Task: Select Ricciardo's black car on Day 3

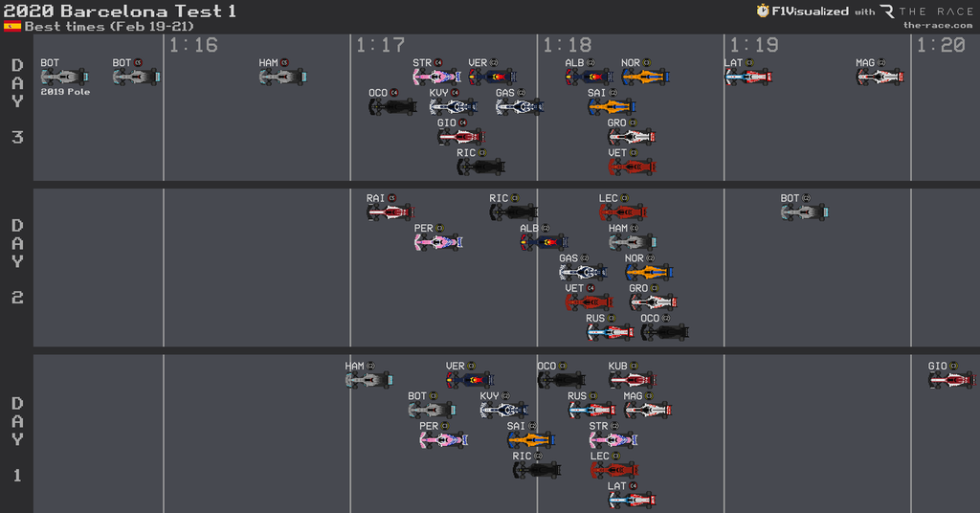Action: coord(480,167)
